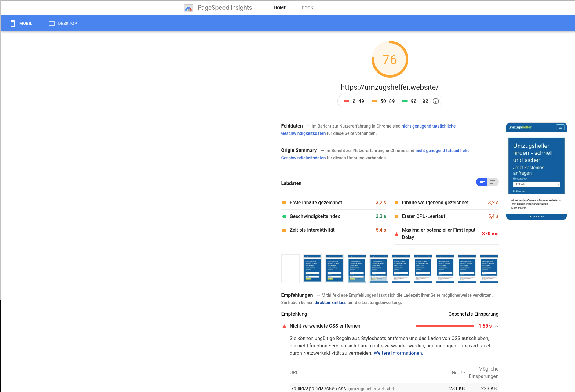This screenshot has width=575, height=392.
Task: Click the mobile phone icon in tab bar
Action: click(13, 24)
